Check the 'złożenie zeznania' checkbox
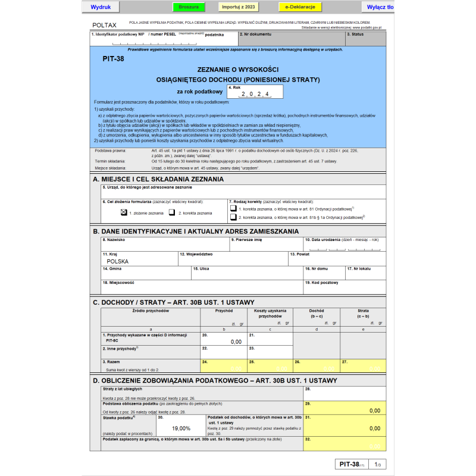The height and width of the screenshot is (476, 476). [x=124, y=212]
